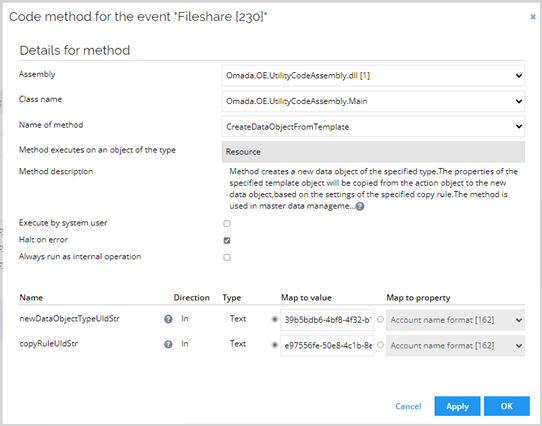Enable Execute by system user checkbox
Screen dimensions: 542x426
(x=227, y=223)
